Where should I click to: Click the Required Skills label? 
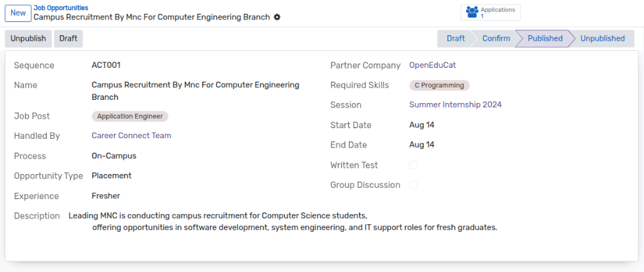pyautogui.click(x=359, y=85)
